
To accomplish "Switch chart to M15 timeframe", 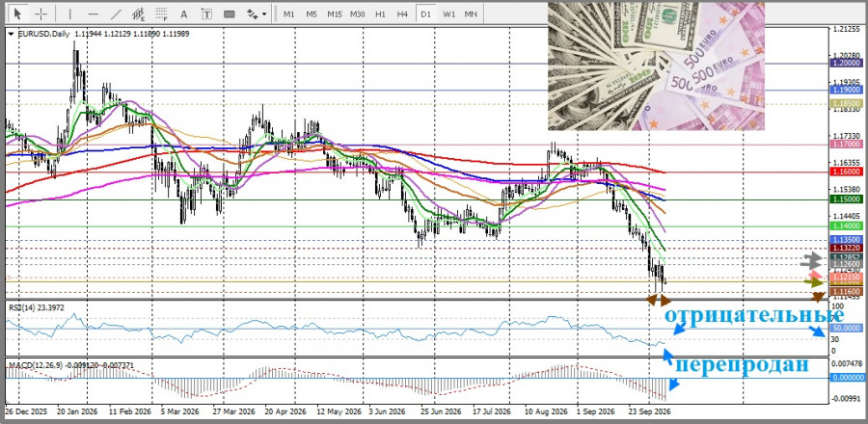I will tap(335, 14).
